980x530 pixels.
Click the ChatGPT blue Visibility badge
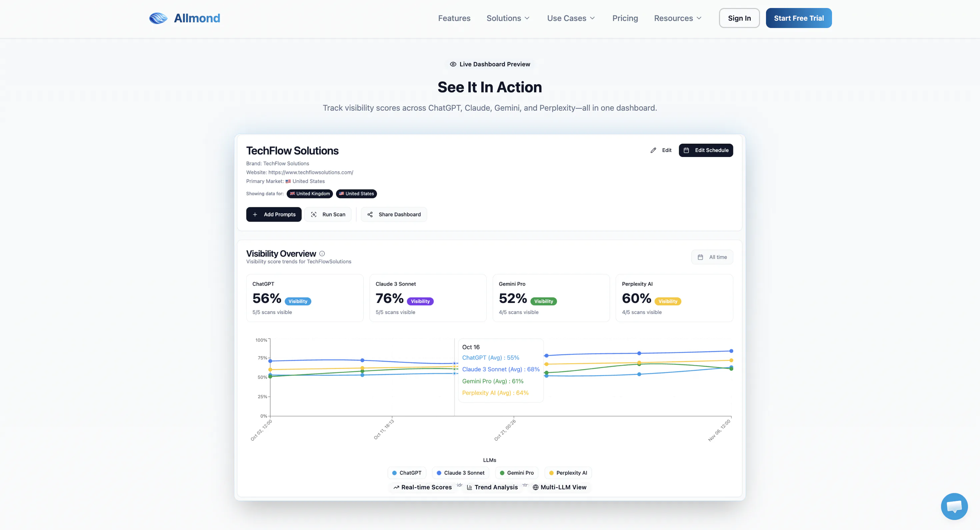coord(298,301)
